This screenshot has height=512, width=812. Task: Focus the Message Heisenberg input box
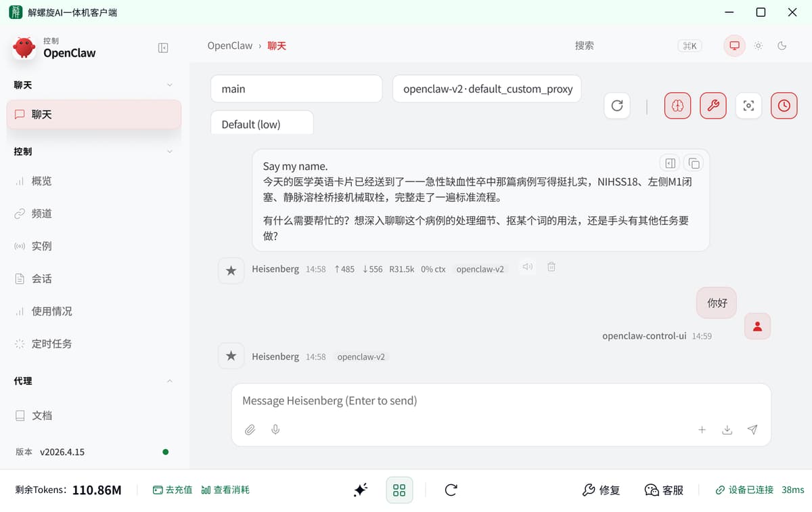[501, 401]
